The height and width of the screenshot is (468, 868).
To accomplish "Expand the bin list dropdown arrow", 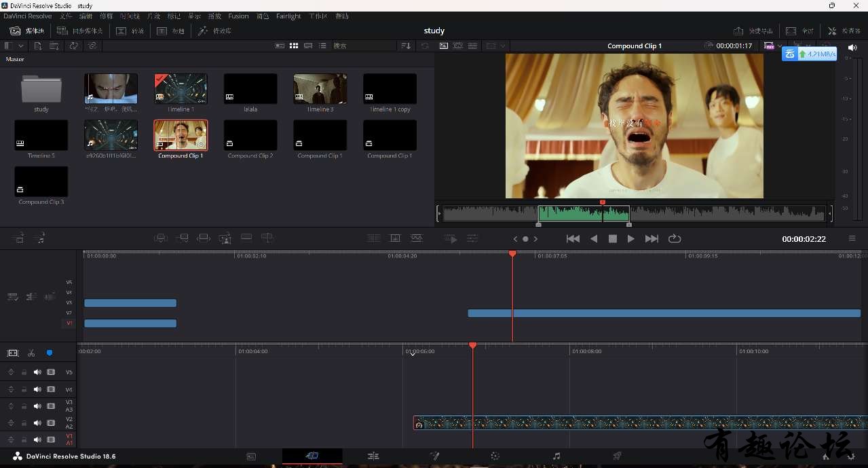I will pos(21,46).
